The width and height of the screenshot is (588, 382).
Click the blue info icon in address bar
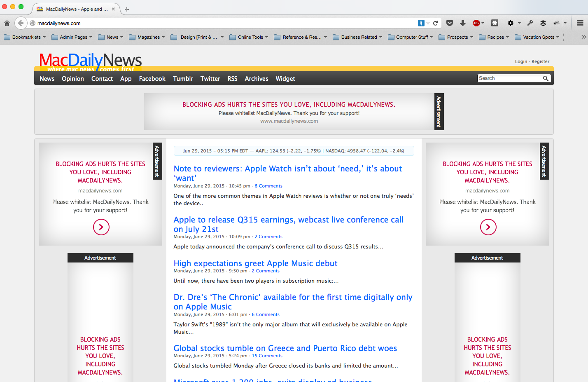(421, 23)
